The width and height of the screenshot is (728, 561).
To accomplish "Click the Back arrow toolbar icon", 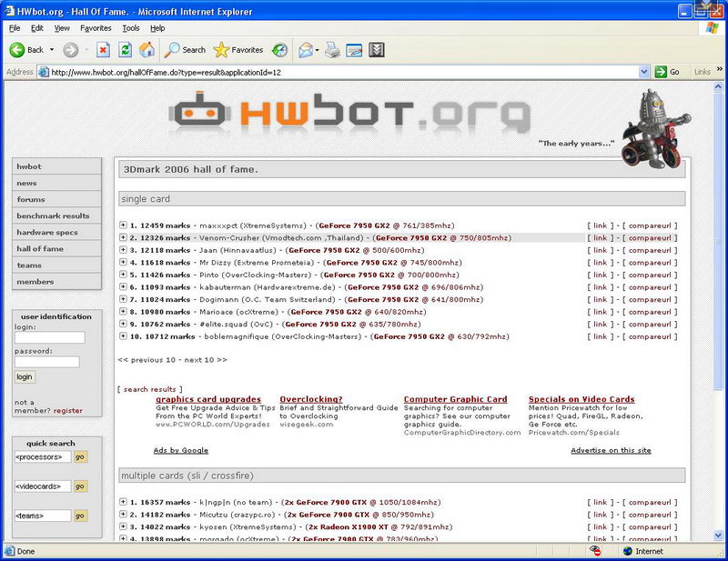I will pos(17,50).
